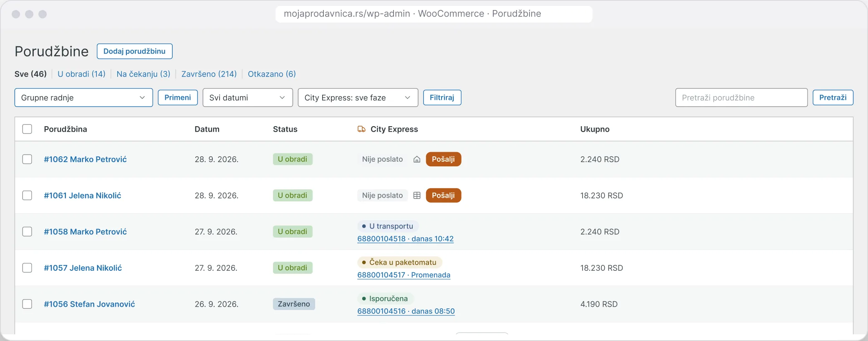This screenshot has height=341, width=868.
Task: Click the Ukupno column header
Action: (x=595, y=129)
